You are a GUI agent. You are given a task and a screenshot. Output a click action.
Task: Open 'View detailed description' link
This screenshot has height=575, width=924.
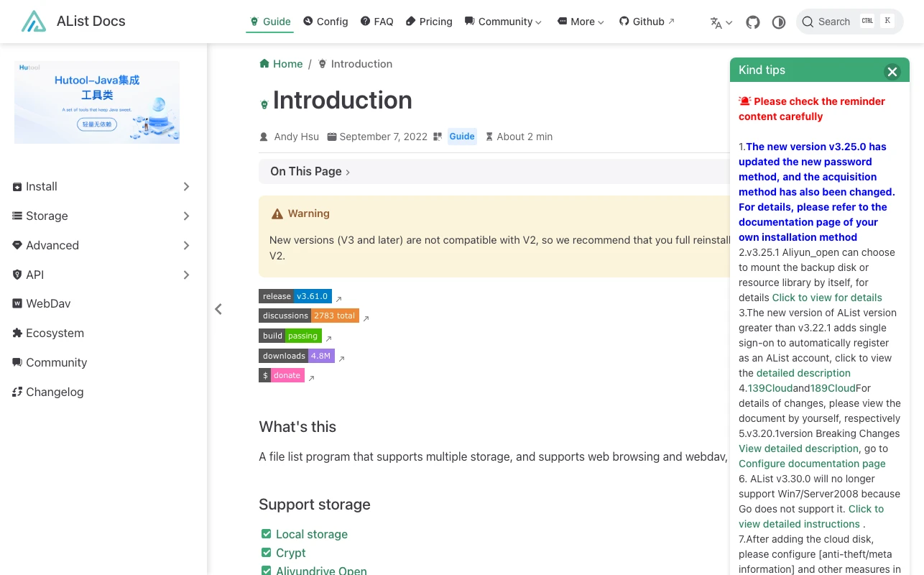pyautogui.click(x=799, y=448)
